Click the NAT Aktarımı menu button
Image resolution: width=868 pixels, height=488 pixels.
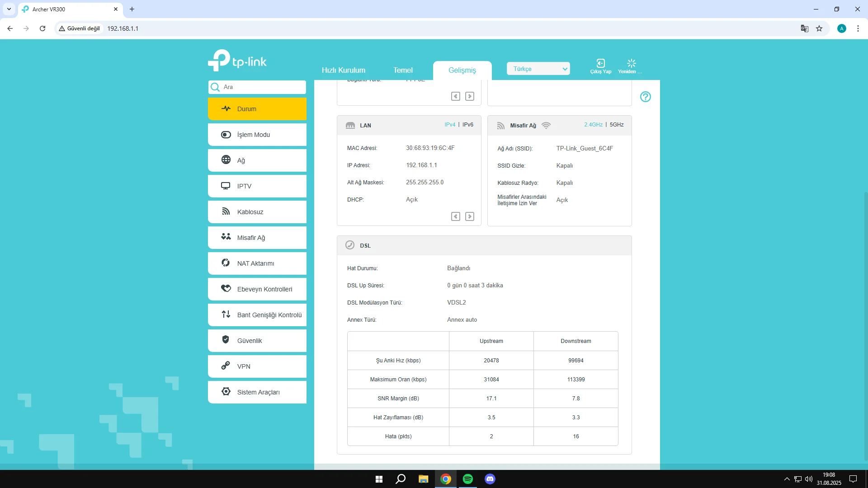(257, 263)
